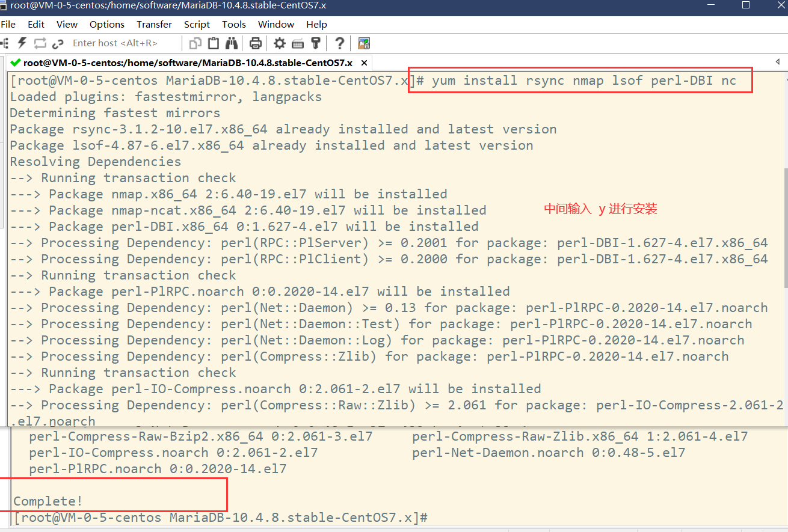Maximize the SecureCRT window
This screenshot has height=532, width=788.
pos(746,5)
